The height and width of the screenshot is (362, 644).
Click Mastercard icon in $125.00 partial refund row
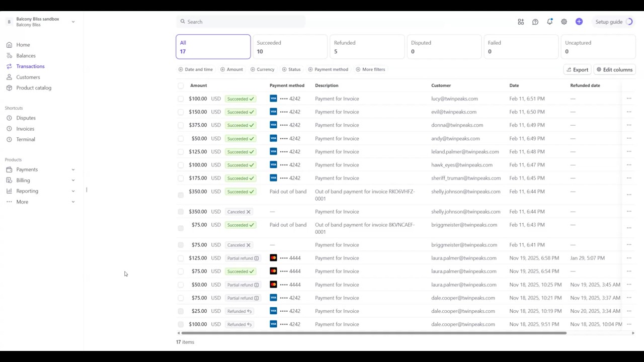pos(273,258)
